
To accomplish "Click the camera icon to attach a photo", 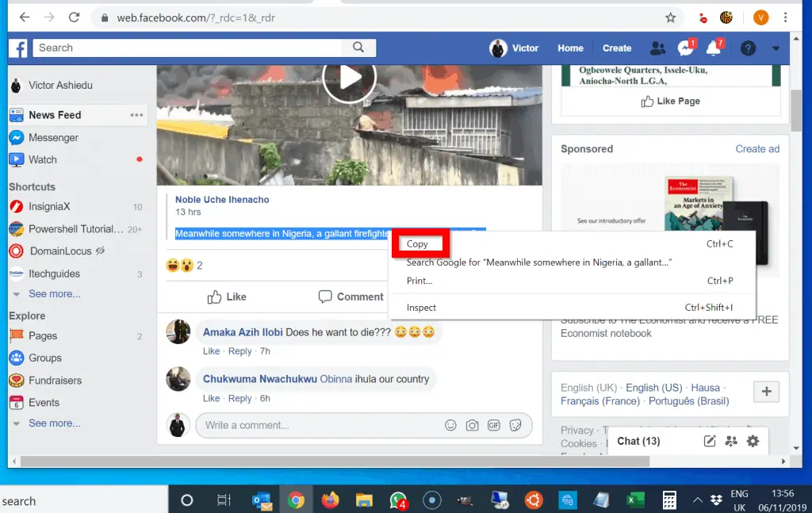I will pyautogui.click(x=473, y=425).
